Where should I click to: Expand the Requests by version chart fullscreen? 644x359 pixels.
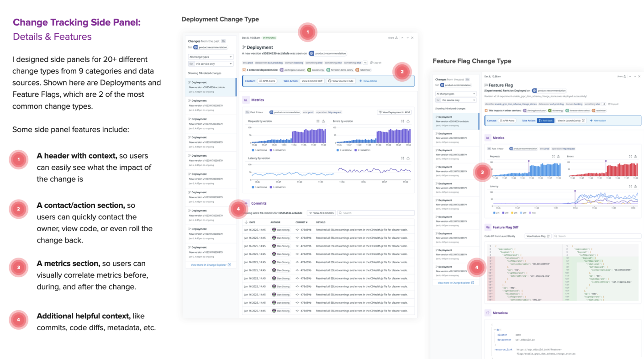pos(318,121)
